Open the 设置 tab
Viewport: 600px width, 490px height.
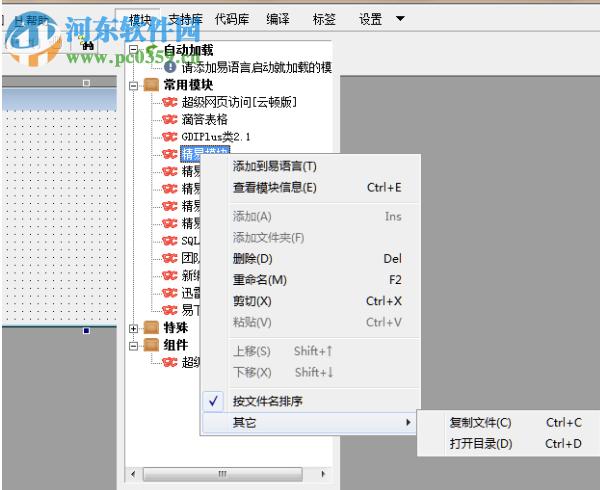pos(370,19)
